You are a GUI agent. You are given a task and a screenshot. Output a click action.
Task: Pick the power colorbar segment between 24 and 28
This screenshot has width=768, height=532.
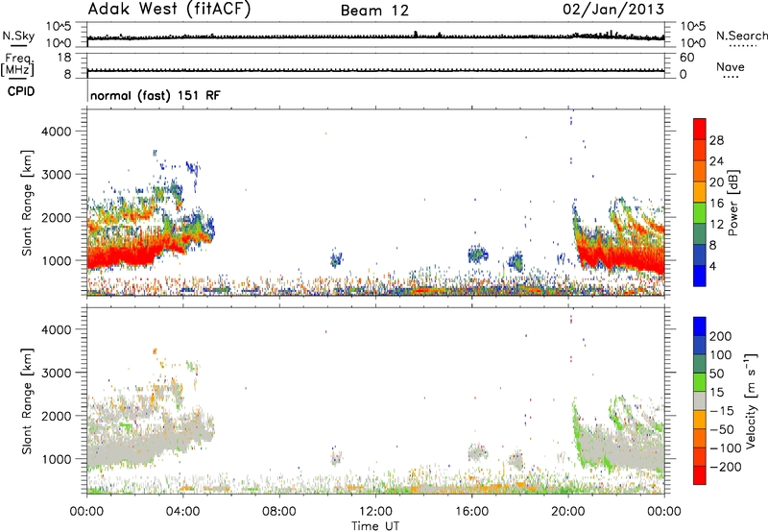click(x=700, y=150)
